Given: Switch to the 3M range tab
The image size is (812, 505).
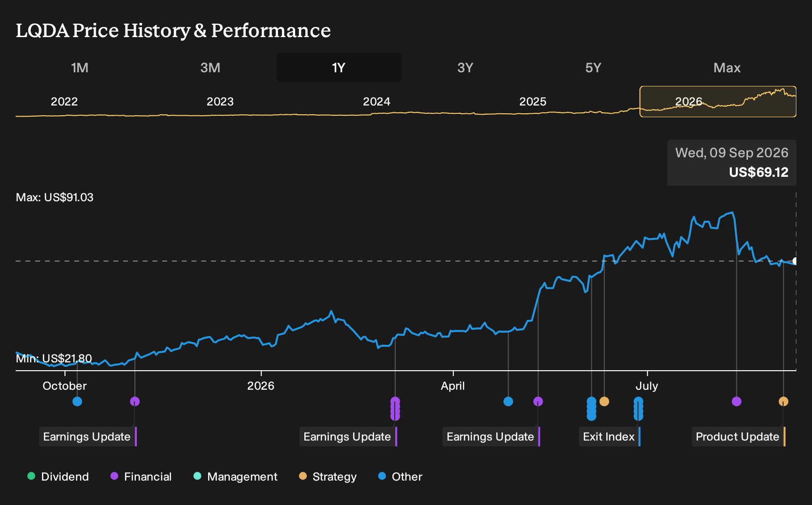Looking at the screenshot, I should (210, 67).
